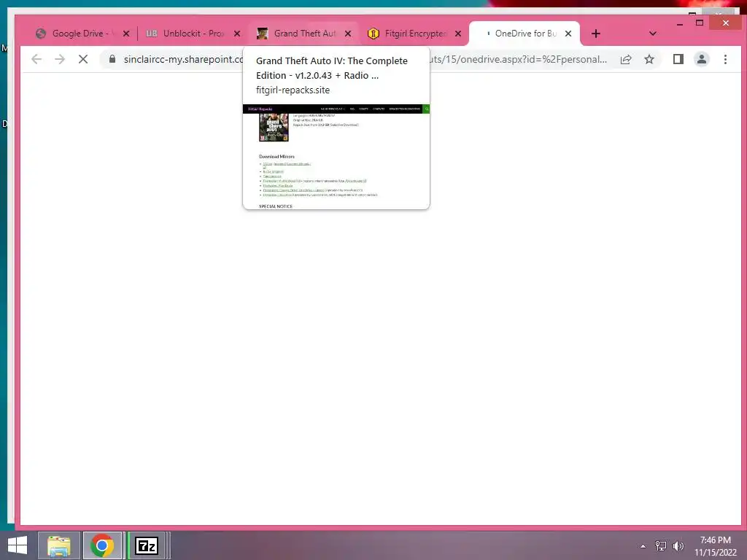Select the OneDrive for Business tab
Screen dimensions: 747x560
525,34
